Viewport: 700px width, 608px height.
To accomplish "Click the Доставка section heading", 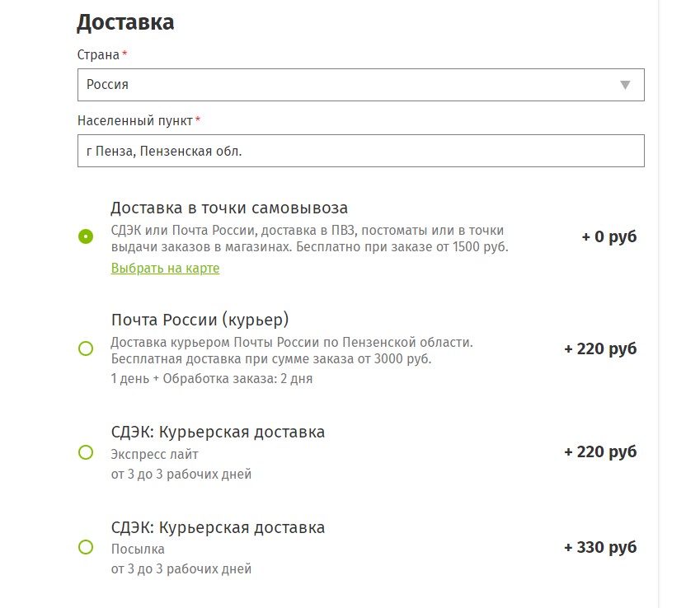I will tap(125, 22).
